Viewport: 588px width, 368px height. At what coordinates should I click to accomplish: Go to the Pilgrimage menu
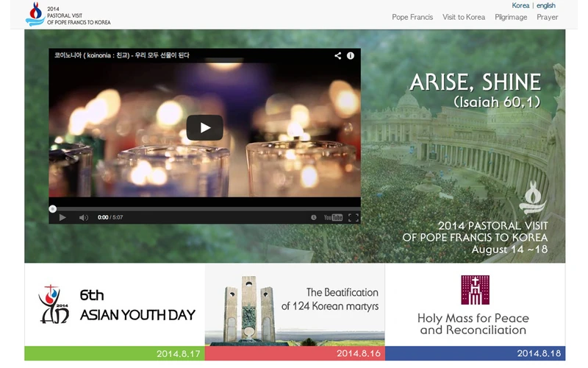(x=511, y=17)
